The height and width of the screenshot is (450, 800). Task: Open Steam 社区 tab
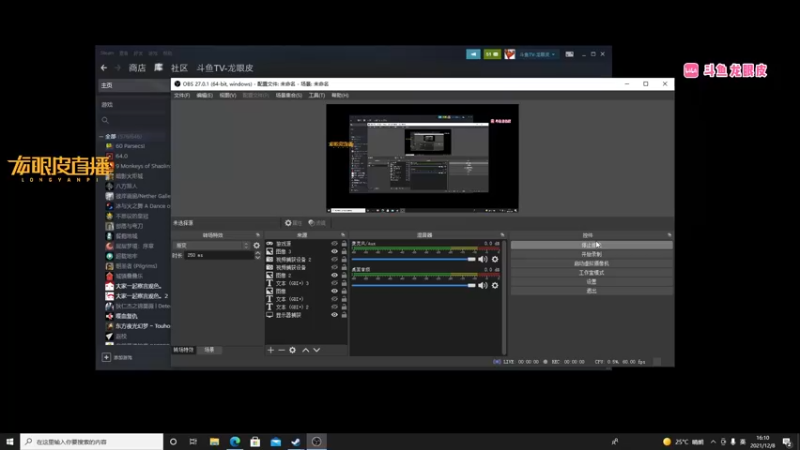pos(179,68)
